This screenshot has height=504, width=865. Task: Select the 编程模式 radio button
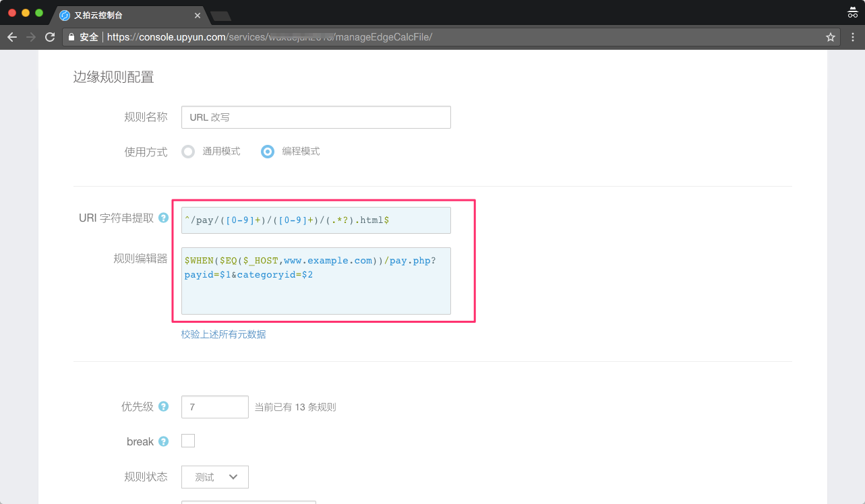[x=268, y=152]
